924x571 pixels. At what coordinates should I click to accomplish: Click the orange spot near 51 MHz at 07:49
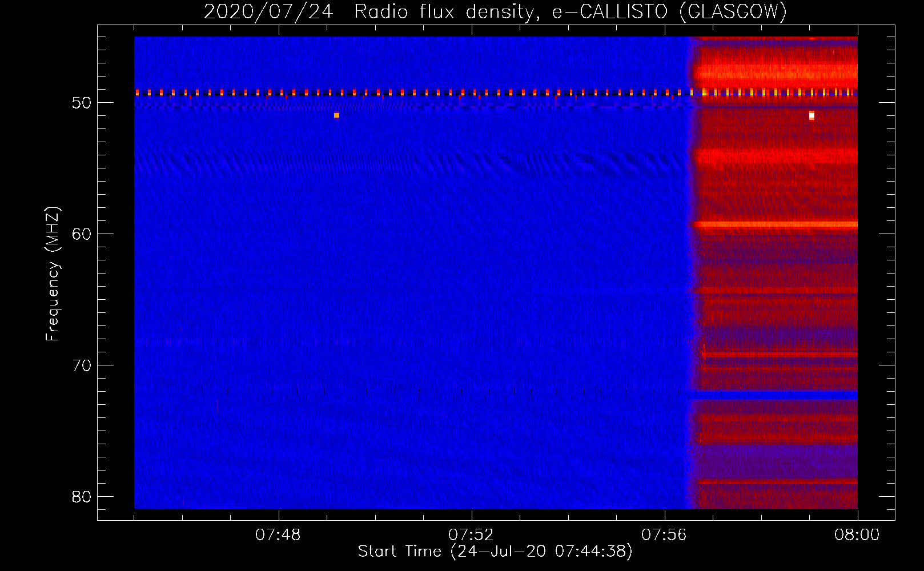click(x=336, y=115)
